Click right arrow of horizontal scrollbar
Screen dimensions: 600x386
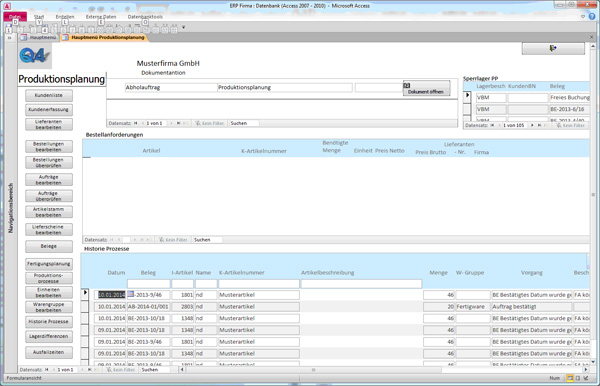(x=585, y=370)
